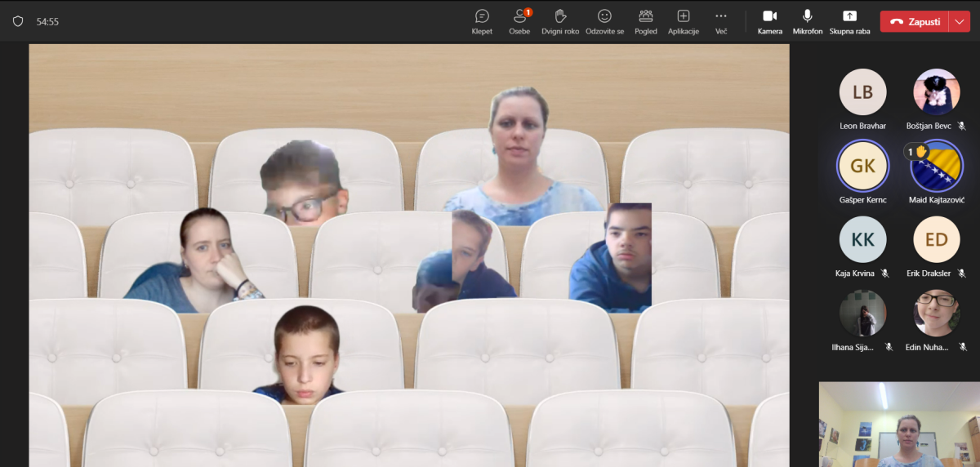
Task: Raise hand with Dvigni roko
Action: (560, 22)
